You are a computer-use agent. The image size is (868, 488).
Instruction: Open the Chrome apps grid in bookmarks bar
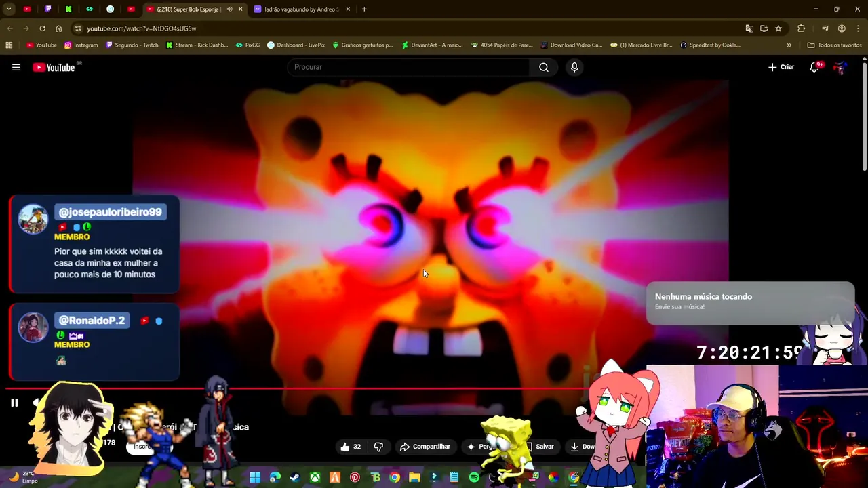(9, 45)
